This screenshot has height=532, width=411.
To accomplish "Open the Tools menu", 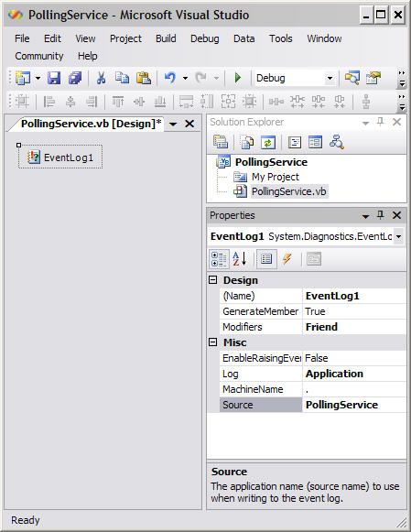I will (281, 38).
